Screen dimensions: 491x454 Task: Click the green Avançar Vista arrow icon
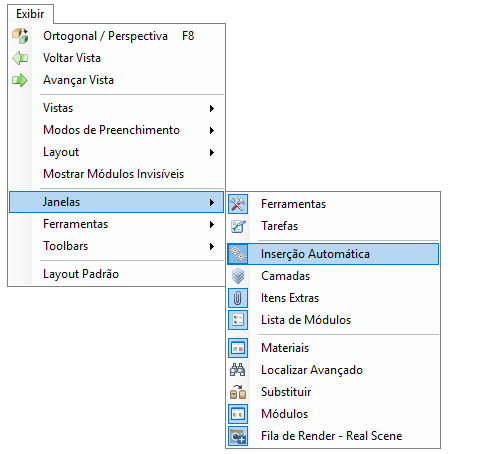point(20,80)
